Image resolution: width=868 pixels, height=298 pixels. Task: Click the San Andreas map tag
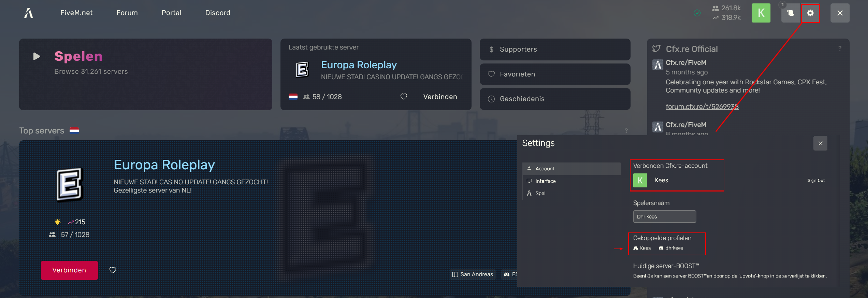473,274
